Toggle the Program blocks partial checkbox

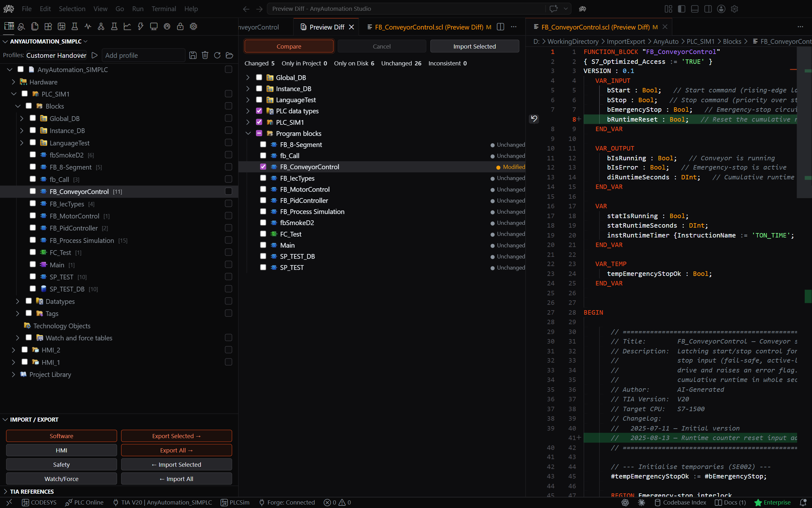259,133
